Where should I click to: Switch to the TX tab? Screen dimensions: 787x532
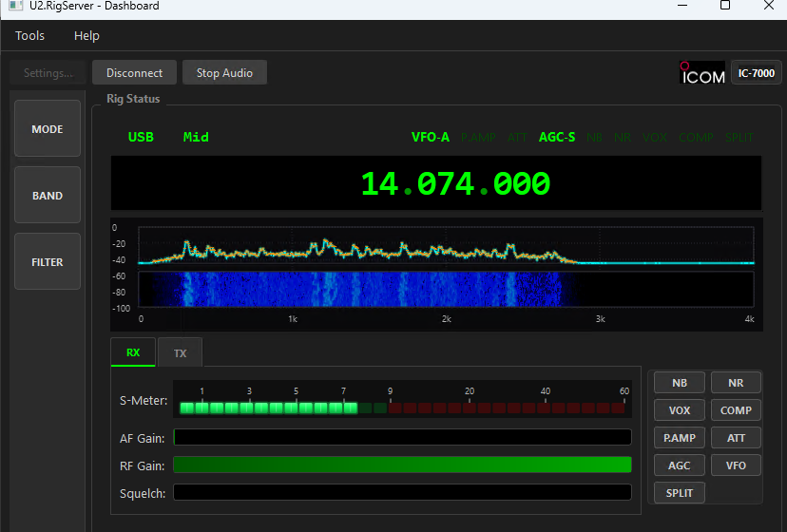(x=180, y=352)
